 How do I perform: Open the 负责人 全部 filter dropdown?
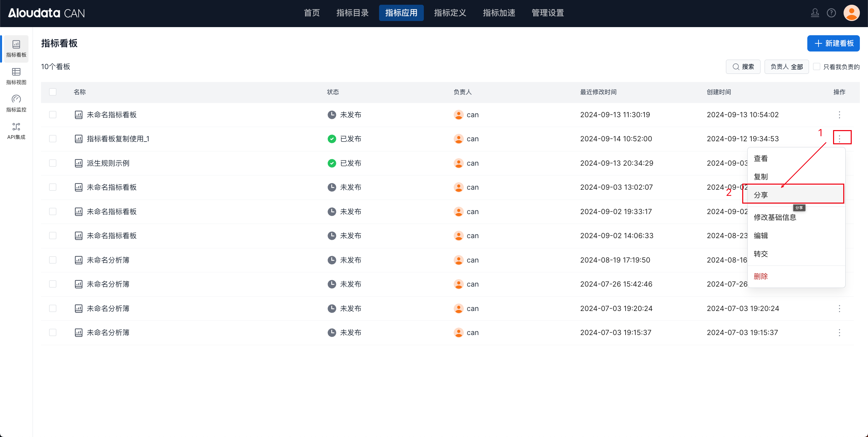click(786, 67)
